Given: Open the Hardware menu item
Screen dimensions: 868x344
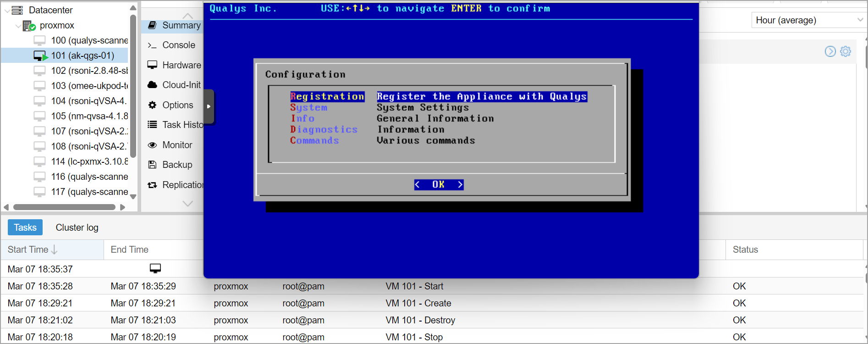Looking at the screenshot, I should click(x=172, y=65).
